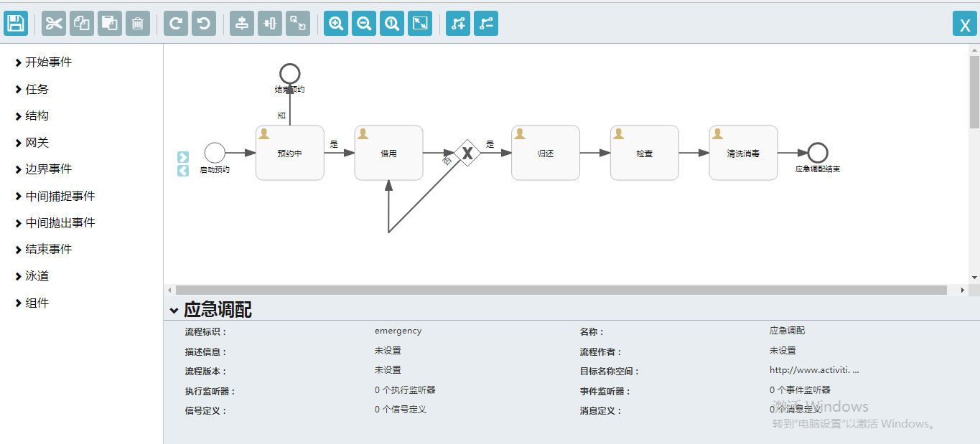Click the zoom out magnifier icon
This screenshot has width=980, height=444.
pos(364,23)
